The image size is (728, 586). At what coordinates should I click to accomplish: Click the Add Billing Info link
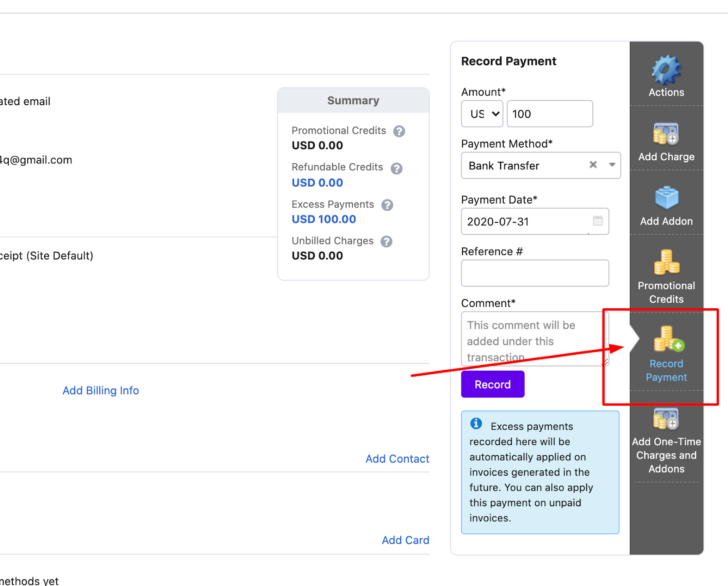click(x=101, y=391)
